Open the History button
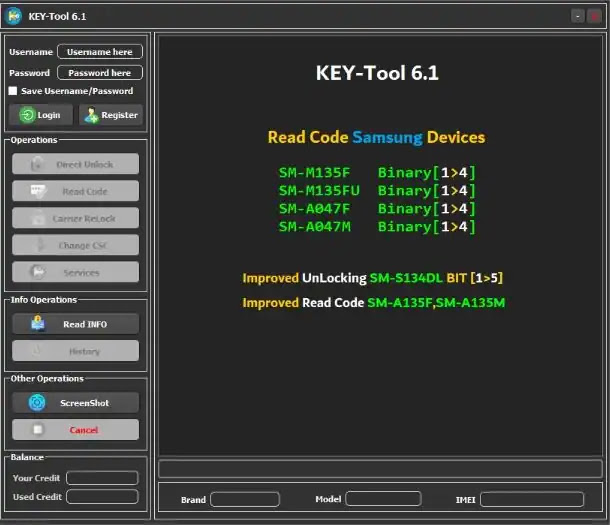 pos(75,351)
